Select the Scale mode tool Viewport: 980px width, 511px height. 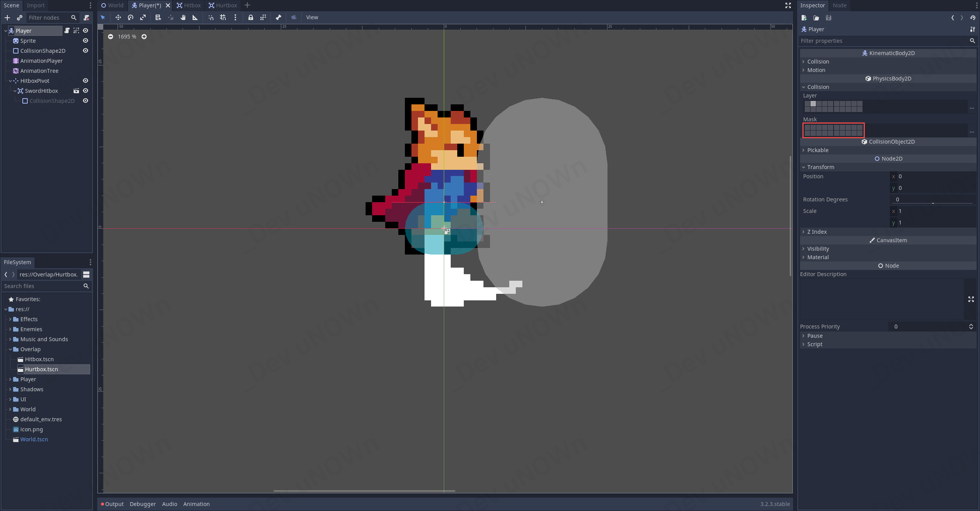click(143, 17)
